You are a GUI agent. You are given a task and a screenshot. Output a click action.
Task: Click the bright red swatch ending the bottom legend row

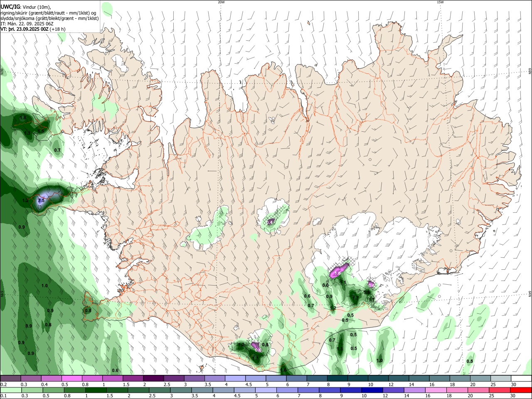[522, 390]
